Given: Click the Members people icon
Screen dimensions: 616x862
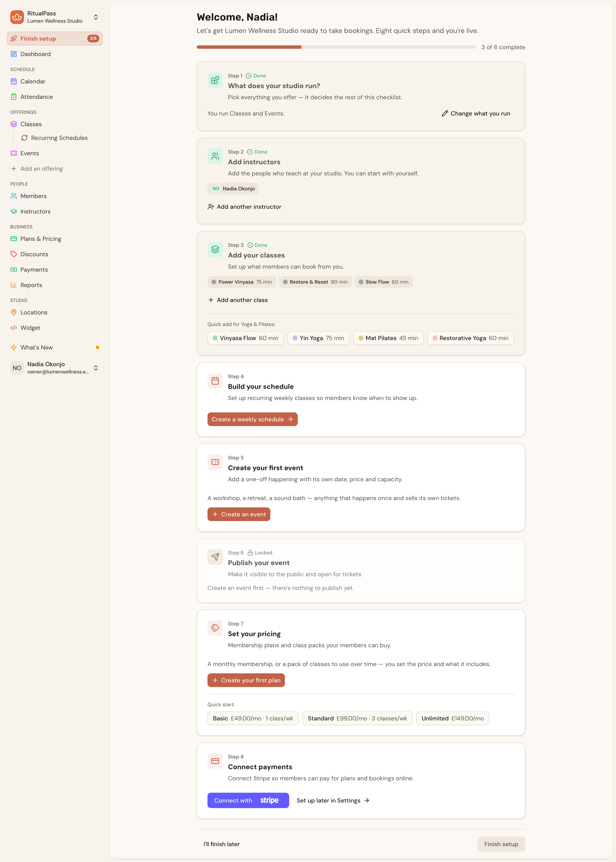Looking at the screenshot, I should (14, 196).
